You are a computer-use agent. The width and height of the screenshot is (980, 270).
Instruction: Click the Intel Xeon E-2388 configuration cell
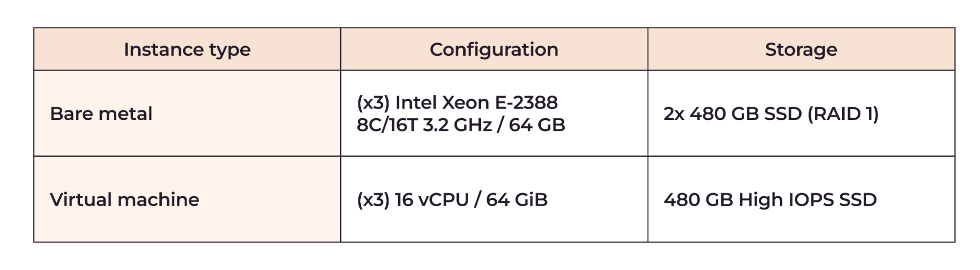click(x=494, y=113)
